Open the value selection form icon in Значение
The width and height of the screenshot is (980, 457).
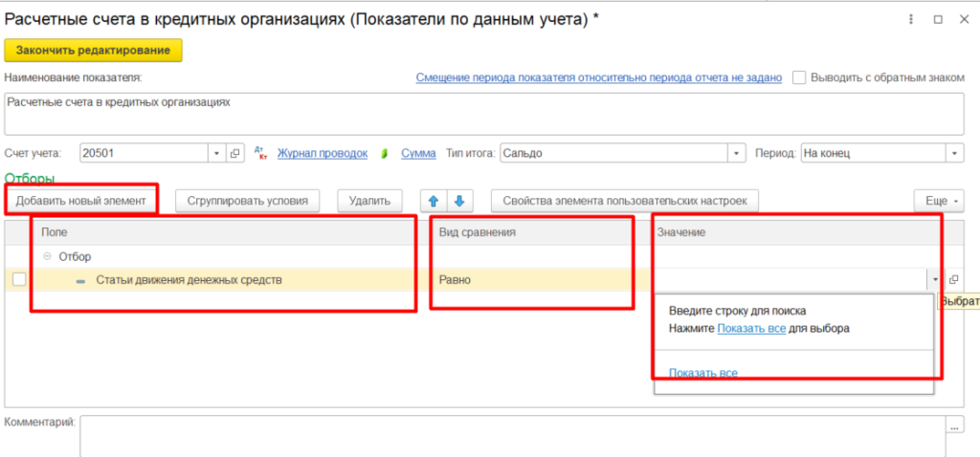coord(953,280)
